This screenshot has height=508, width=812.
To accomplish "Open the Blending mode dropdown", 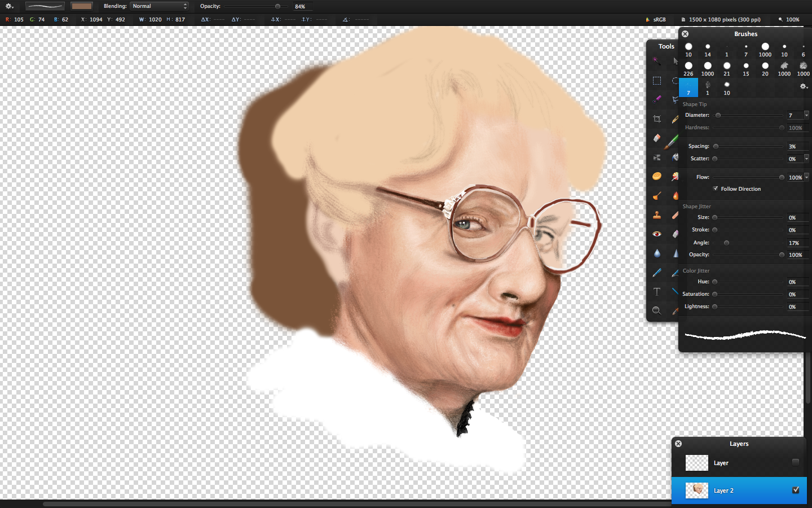I will 160,6.
